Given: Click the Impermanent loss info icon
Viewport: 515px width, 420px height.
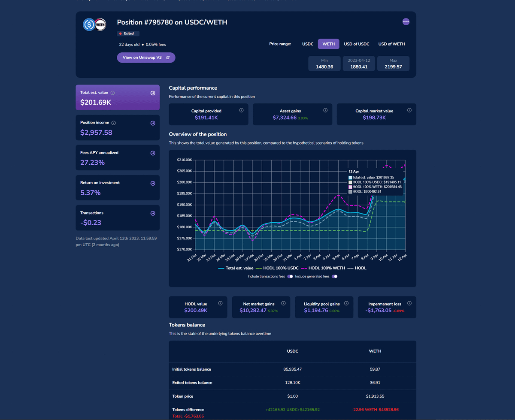Looking at the screenshot, I should 409,303.
